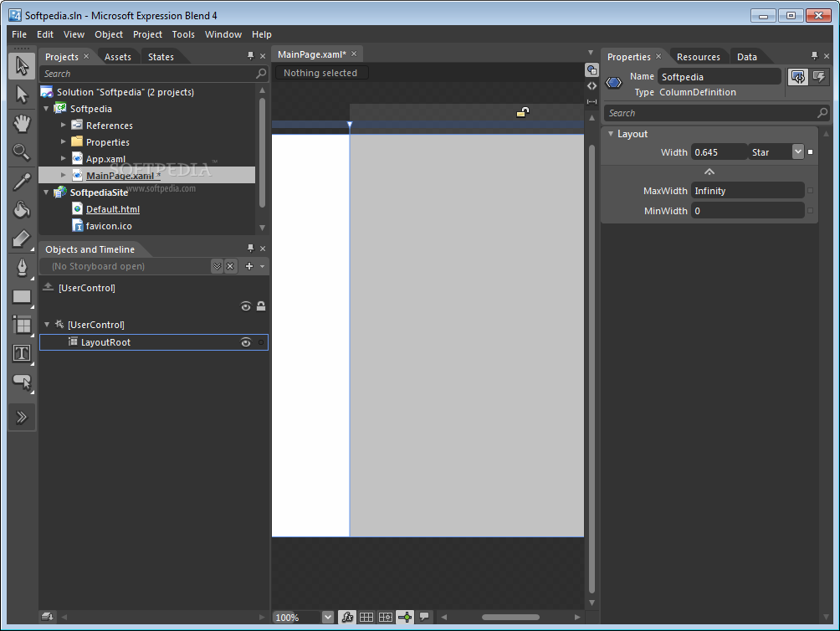This screenshot has height=631, width=840.
Task: Toggle rendering of effects (fx) button
Action: coord(347,617)
